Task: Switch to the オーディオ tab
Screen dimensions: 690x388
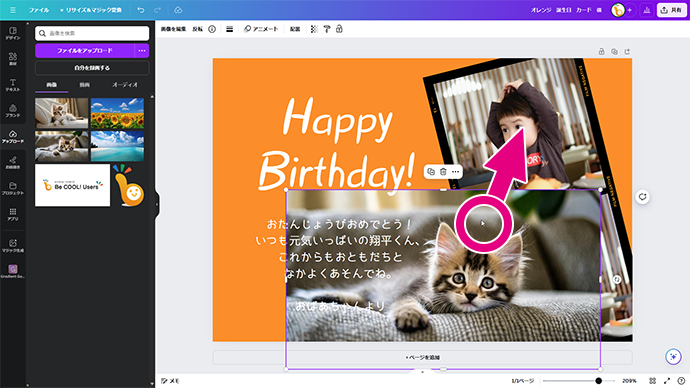Action: click(125, 84)
